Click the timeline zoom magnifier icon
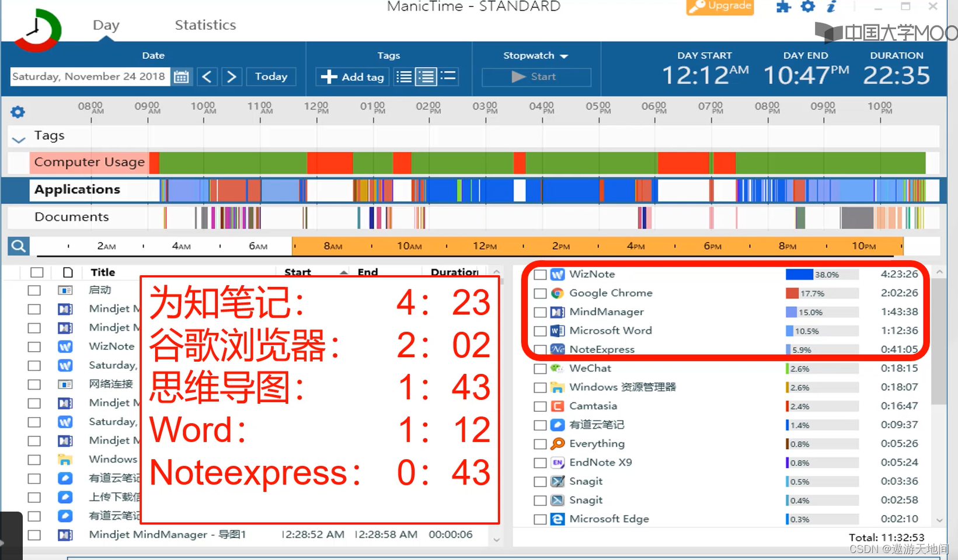Viewport: 958px width, 560px height. (18, 246)
